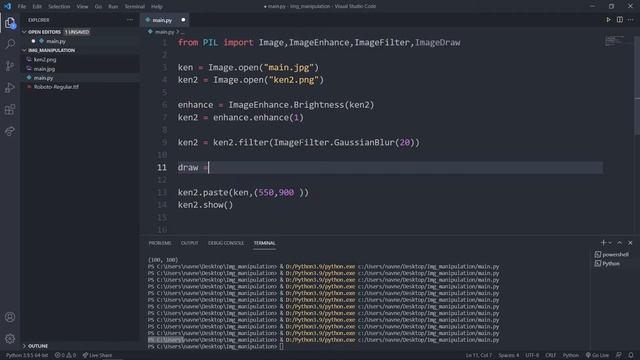
Task: Open the Run menu
Action: [113, 7]
